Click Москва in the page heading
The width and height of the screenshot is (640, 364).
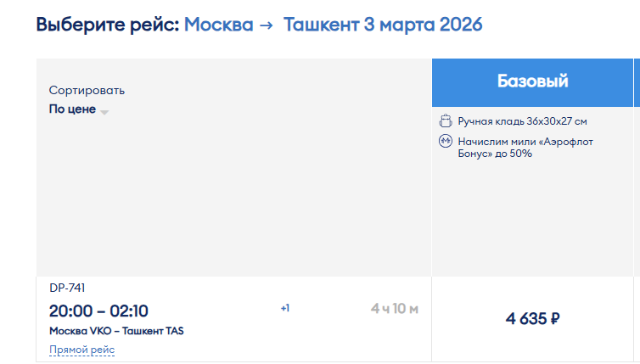(219, 25)
